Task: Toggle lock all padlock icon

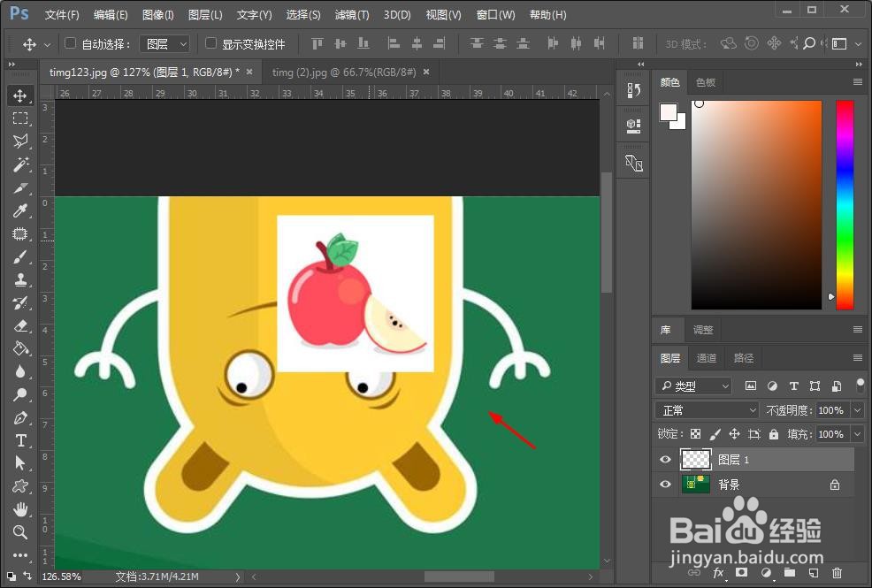Action: [x=774, y=434]
